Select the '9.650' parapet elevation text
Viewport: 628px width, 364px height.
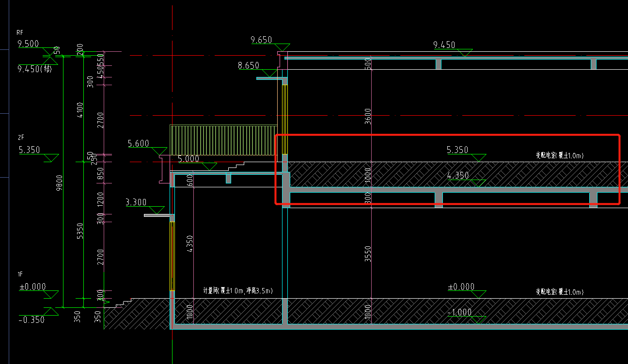click(x=262, y=40)
